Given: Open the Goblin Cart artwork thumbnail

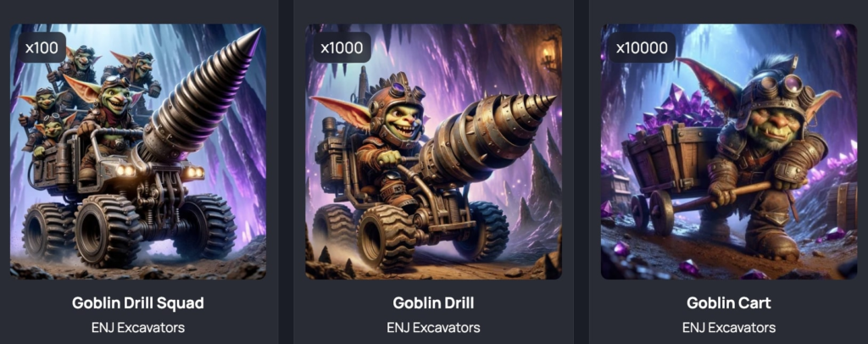Looking at the screenshot, I should 729,152.
